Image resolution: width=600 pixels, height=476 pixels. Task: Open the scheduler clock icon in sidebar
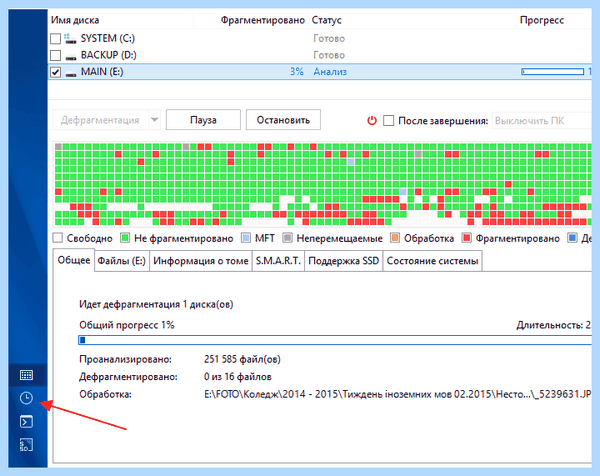26,398
